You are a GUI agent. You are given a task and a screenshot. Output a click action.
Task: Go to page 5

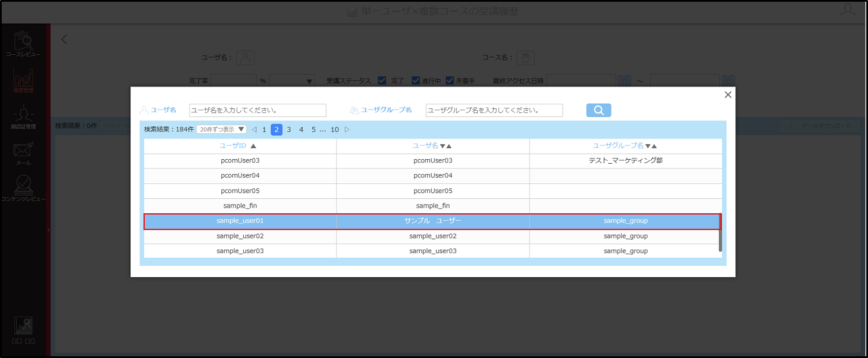click(x=314, y=130)
